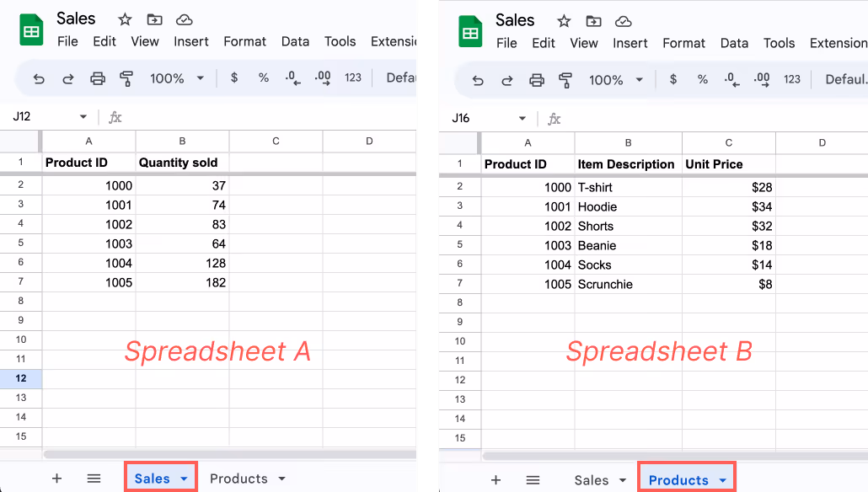The height and width of the screenshot is (492, 868).
Task: Click formula bar in Spreadsheet B
Action: (x=715, y=119)
